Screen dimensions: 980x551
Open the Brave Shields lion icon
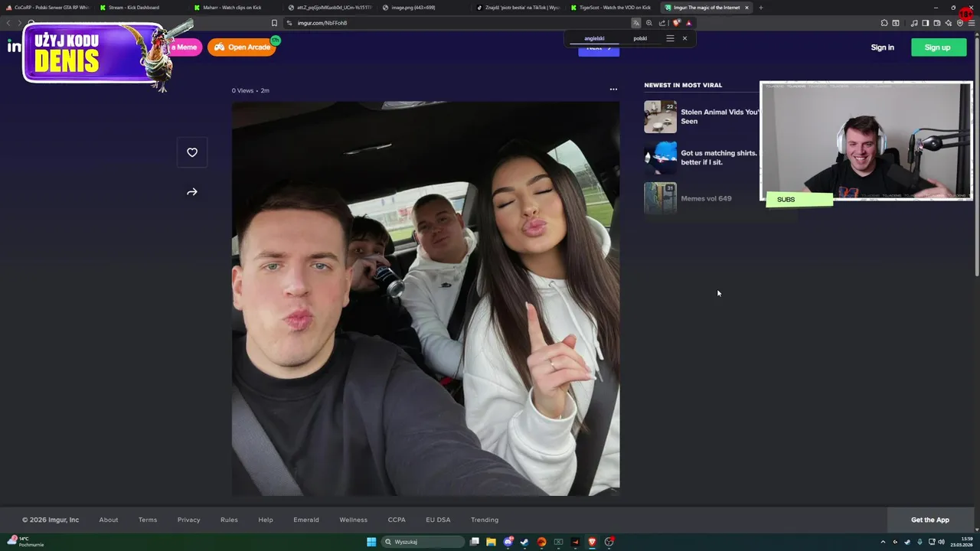[x=676, y=23]
